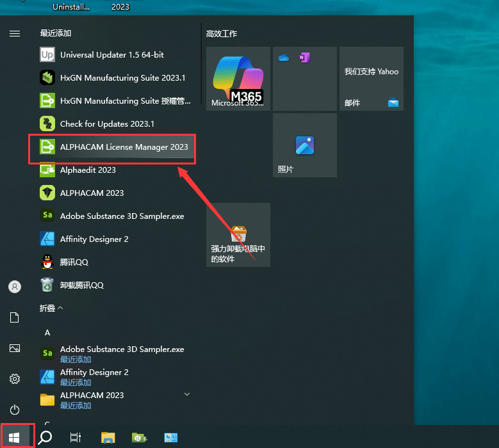The height and width of the screenshot is (448, 499).
Task: Open Task View on taskbar
Action: (76, 438)
